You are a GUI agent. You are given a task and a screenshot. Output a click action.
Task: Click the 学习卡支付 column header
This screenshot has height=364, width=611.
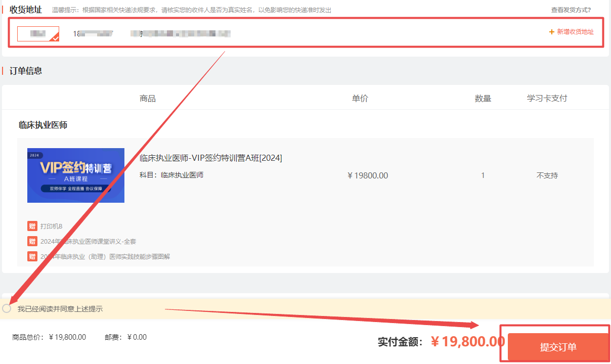(546, 98)
